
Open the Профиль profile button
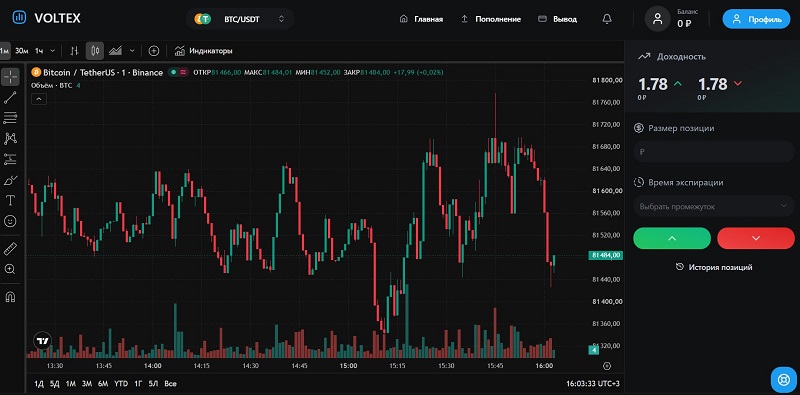click(756, 19)
